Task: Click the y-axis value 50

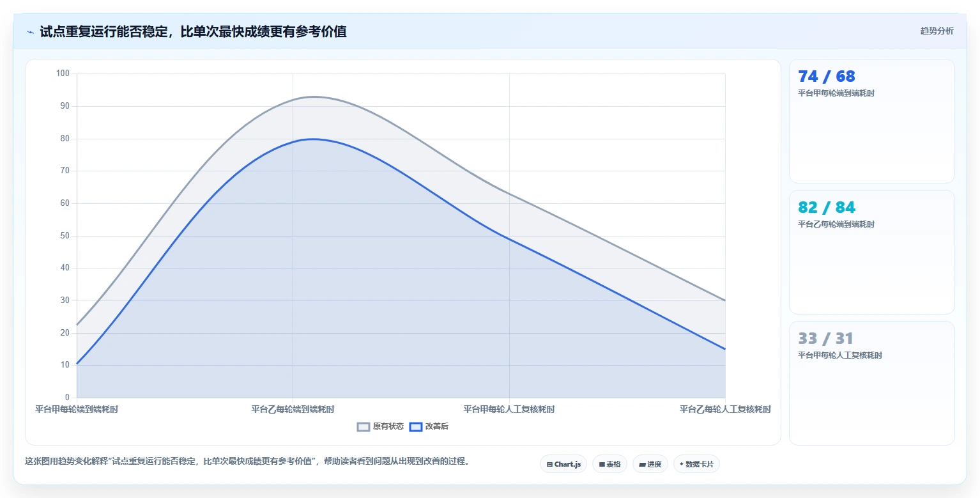Action: tap(65, 236)
